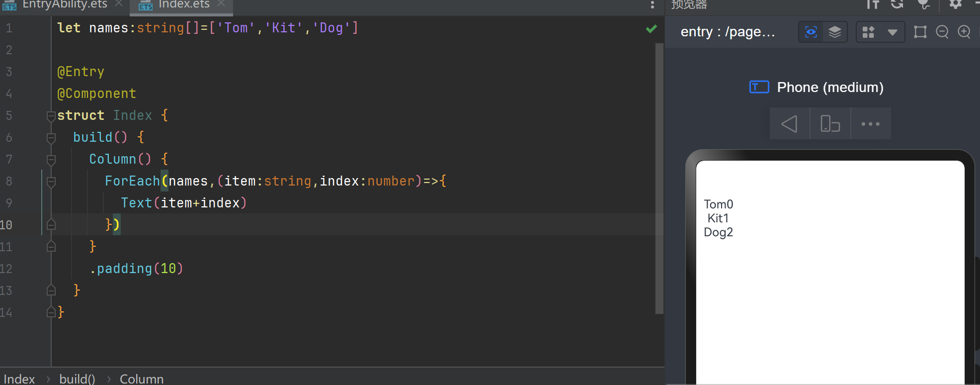Zoom in the preview
The height and width of the screenshot is (385, 980).
[x=964, y=32]
